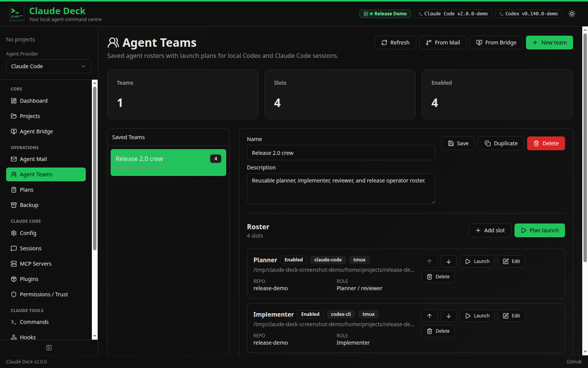Open Sessions in the sidebar
This screenshot has width=588, height=368.
[46, 248]
